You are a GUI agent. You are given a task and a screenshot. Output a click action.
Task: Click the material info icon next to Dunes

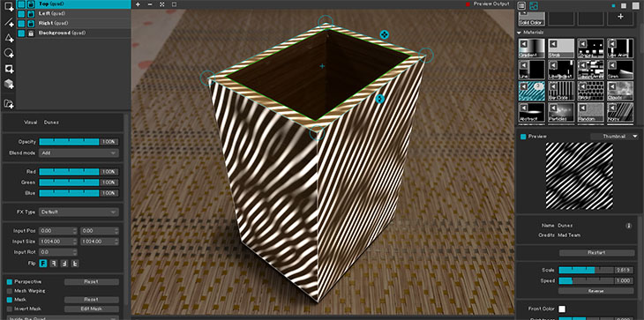628,226
